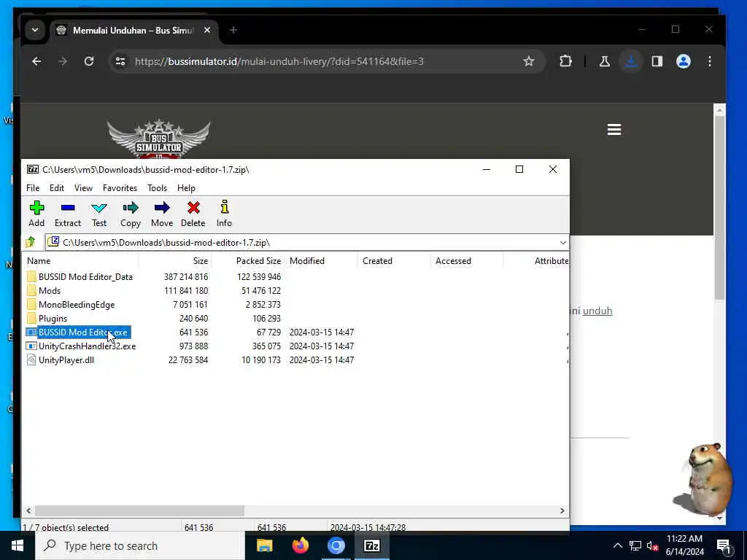
Task: Click the Copy toolbar icon
Action: tap(131, 214)
